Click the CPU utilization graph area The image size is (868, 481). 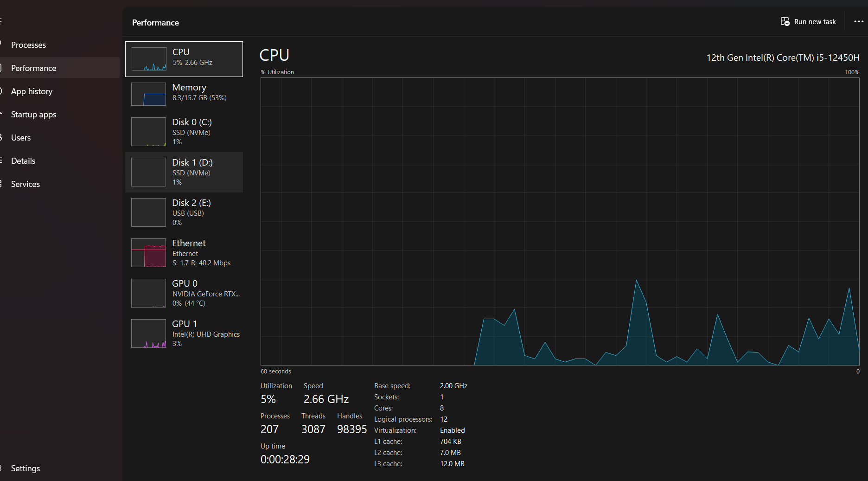[560, 222]
